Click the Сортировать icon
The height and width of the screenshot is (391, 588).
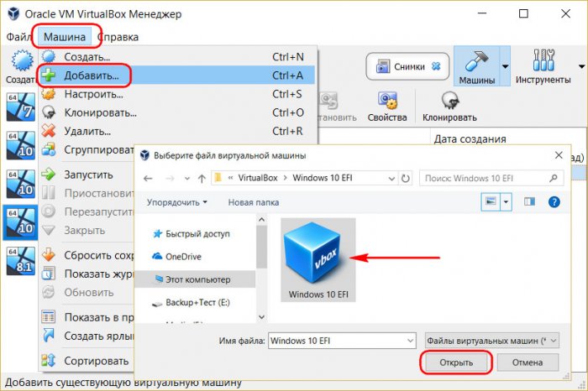(x=49, y=361)
